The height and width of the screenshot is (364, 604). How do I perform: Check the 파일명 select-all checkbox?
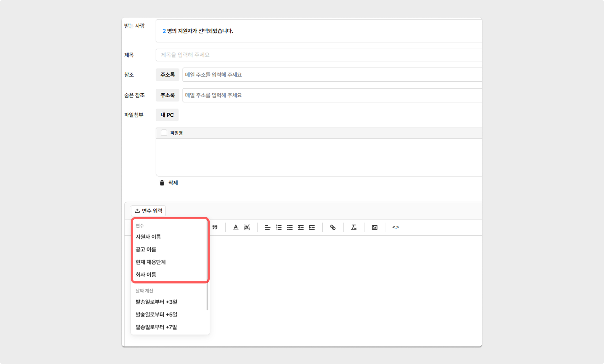pos(164,133)
